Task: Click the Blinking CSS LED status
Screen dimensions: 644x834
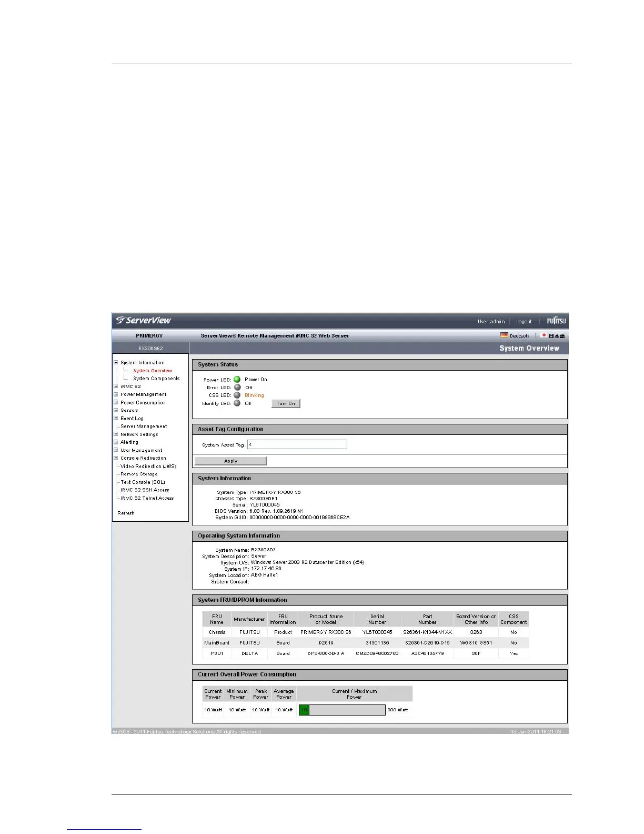Action: tap(254, 395)
